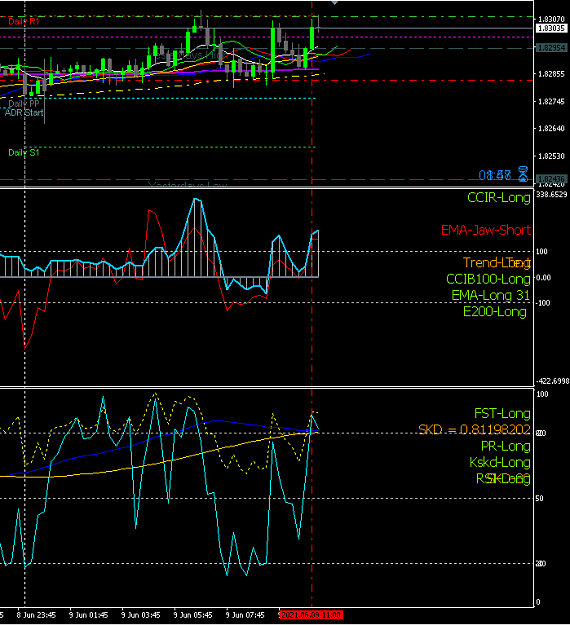Viewport: 570px width, 625px height.
Task: Click the highlighted 1.82436 price level tag
Action: [551, 179]
